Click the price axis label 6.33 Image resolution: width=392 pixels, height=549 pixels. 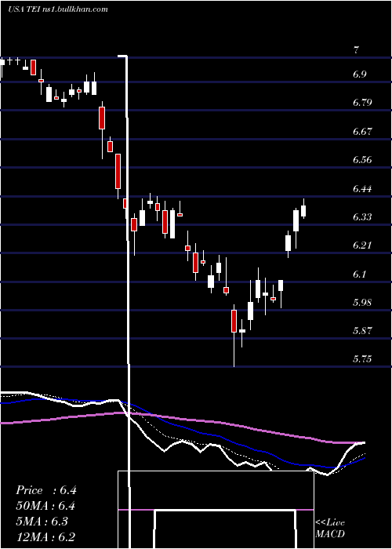pos(362,216)
